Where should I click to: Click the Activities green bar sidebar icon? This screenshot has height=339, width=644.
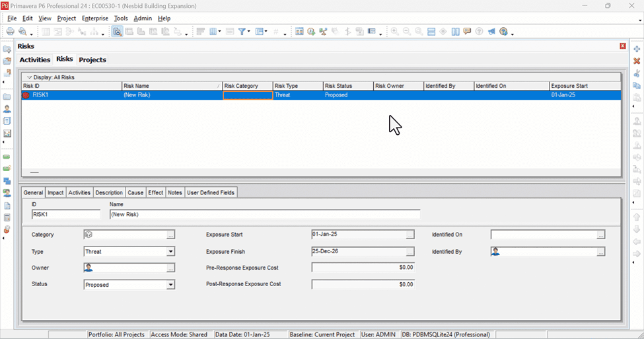click(x=7, y=157)
